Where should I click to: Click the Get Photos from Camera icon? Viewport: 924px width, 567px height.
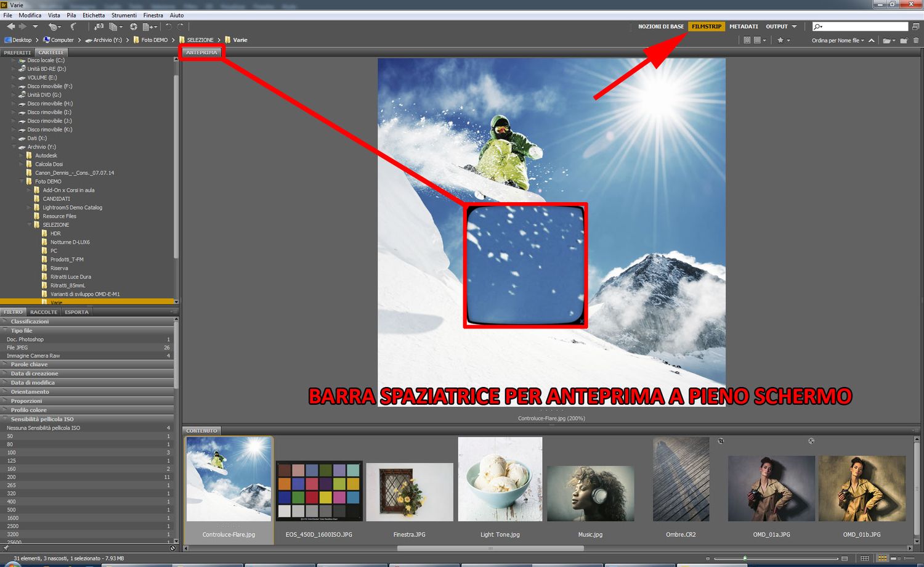coord(99,27)
